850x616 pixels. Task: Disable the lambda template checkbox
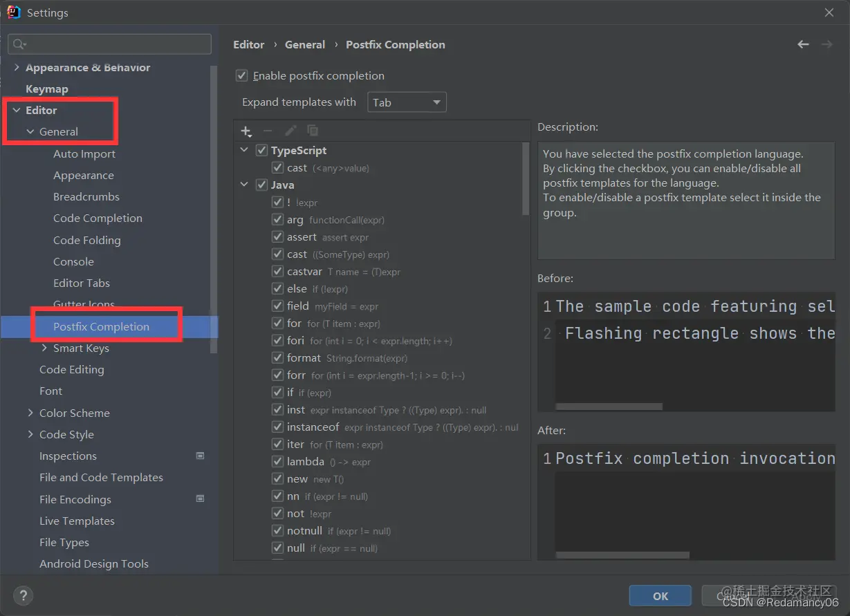(277, 461)
